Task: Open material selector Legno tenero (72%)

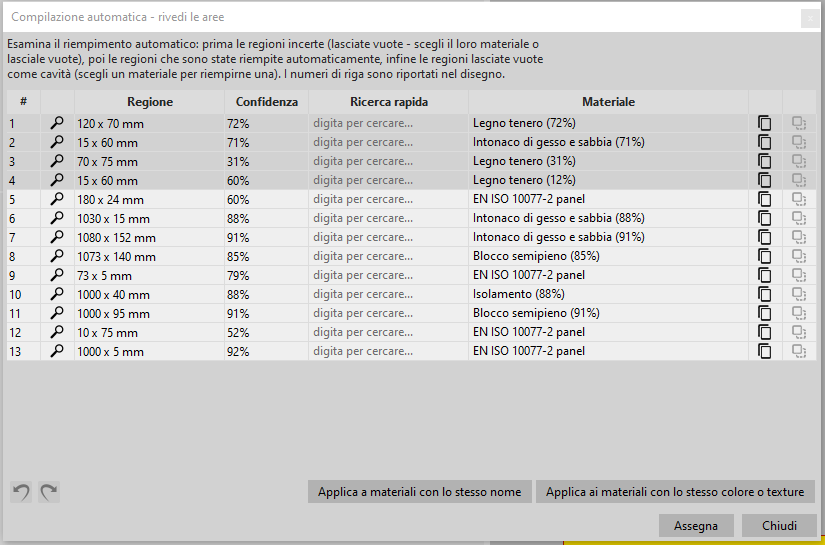Action: (608, 123)
